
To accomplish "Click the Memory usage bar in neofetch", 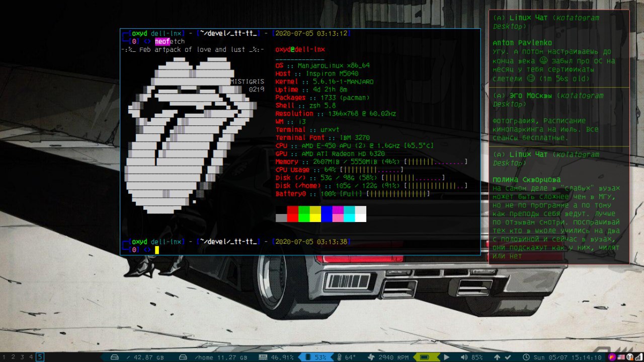I will coord(436,162).
